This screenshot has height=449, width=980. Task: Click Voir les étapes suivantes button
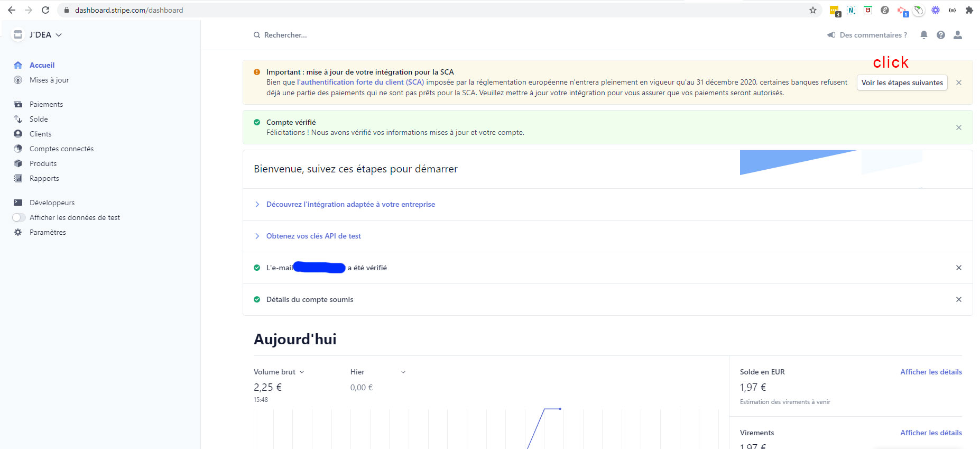(x=902, y=83)
